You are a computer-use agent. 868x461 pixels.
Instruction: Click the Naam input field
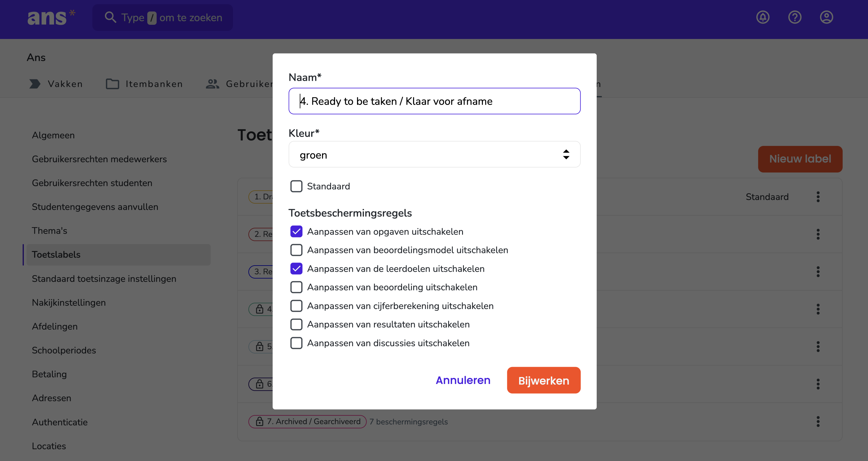(x=434, y=101)
